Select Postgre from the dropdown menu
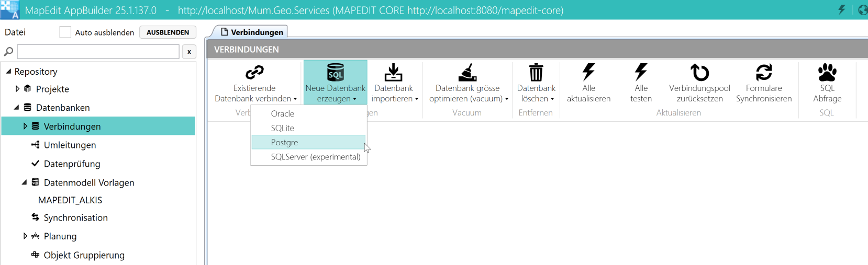The width and height of the screenshot is (868, 265). 285,143
